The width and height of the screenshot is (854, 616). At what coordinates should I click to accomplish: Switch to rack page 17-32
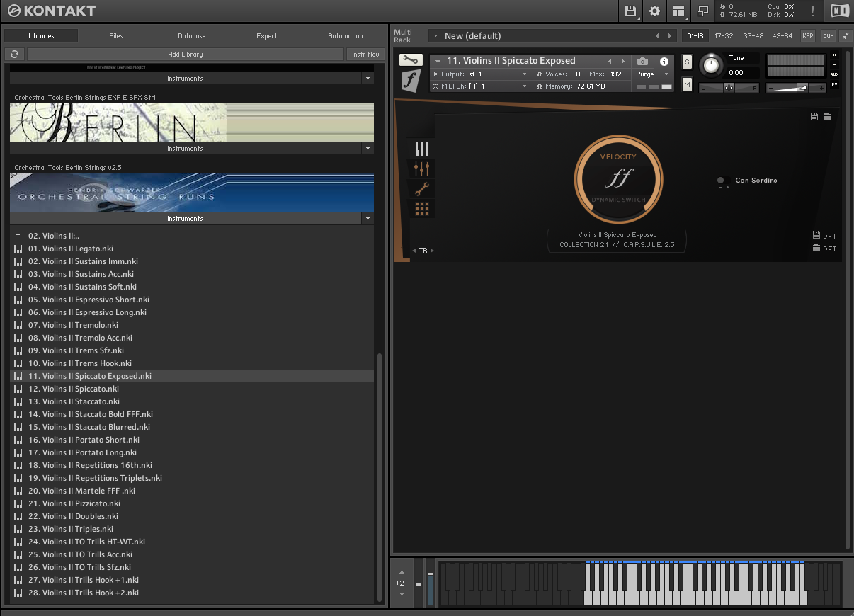pos(724,35)
